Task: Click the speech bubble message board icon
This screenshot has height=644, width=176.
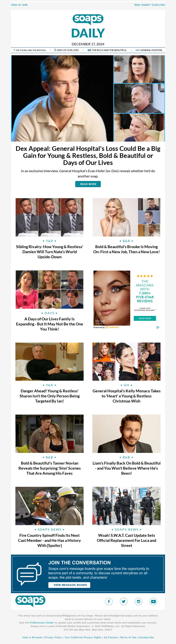Action: [29, 574]
